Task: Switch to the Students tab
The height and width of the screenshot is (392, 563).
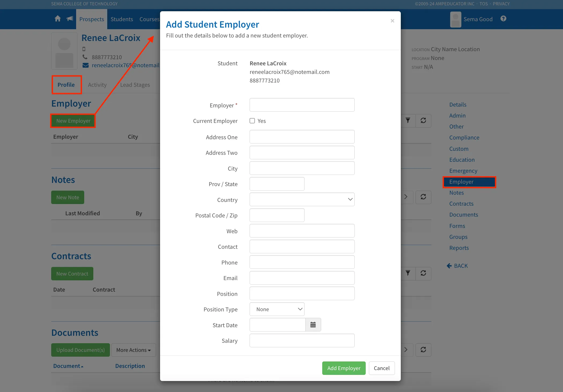Action: [x=122, y=19]
